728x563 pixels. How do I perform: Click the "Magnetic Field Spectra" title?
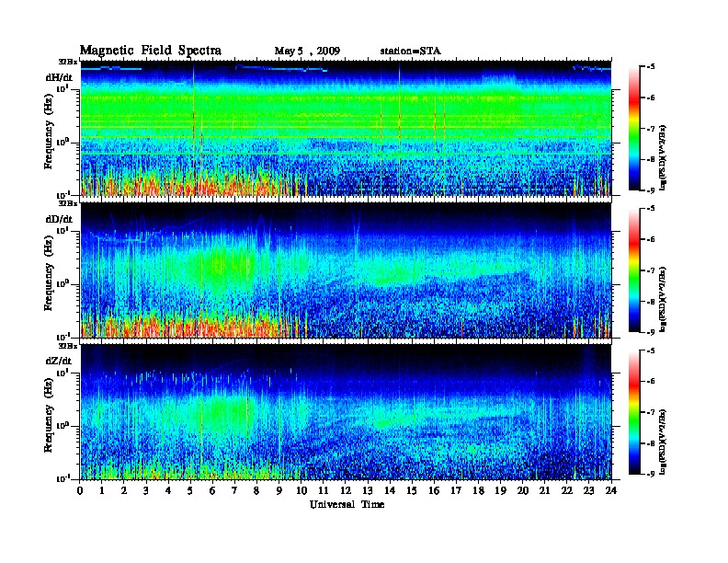(x=151, y=51)
